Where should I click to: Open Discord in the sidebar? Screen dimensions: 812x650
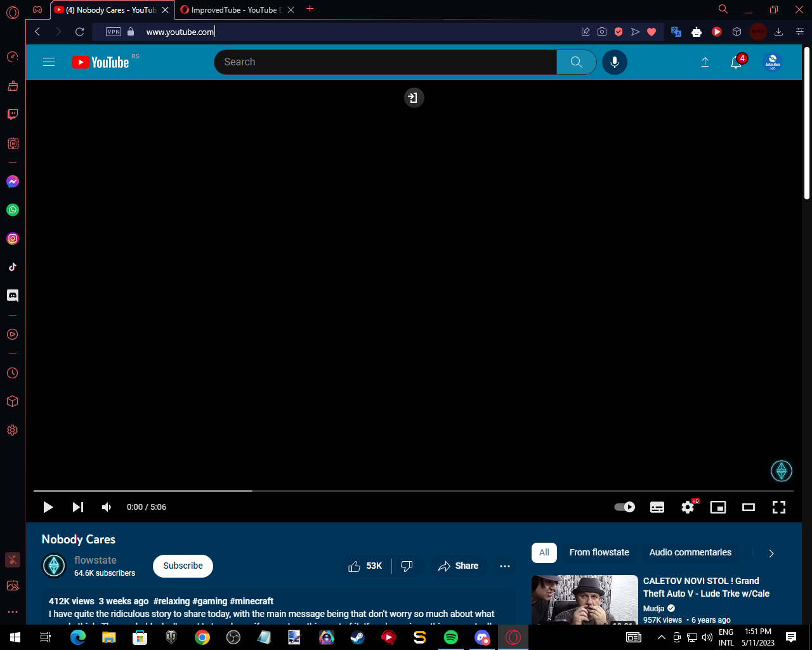13,296
